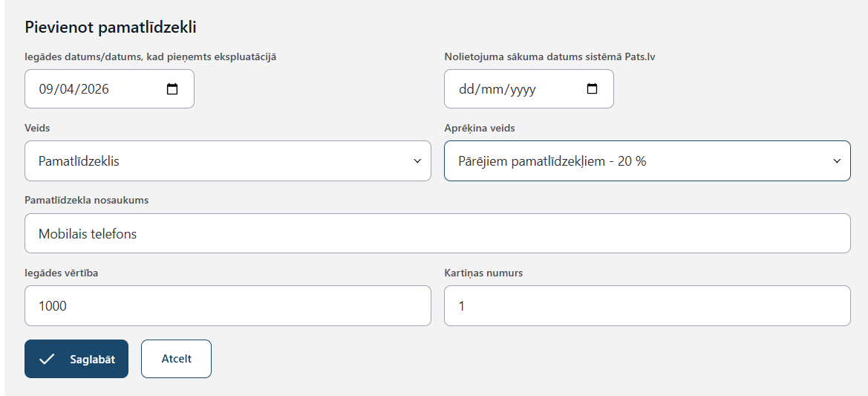868x396 pixels.
Task: Open calendar picker for Nolietojuma sākuma datums
Action: pyautogui.click(x=592, y=89)
